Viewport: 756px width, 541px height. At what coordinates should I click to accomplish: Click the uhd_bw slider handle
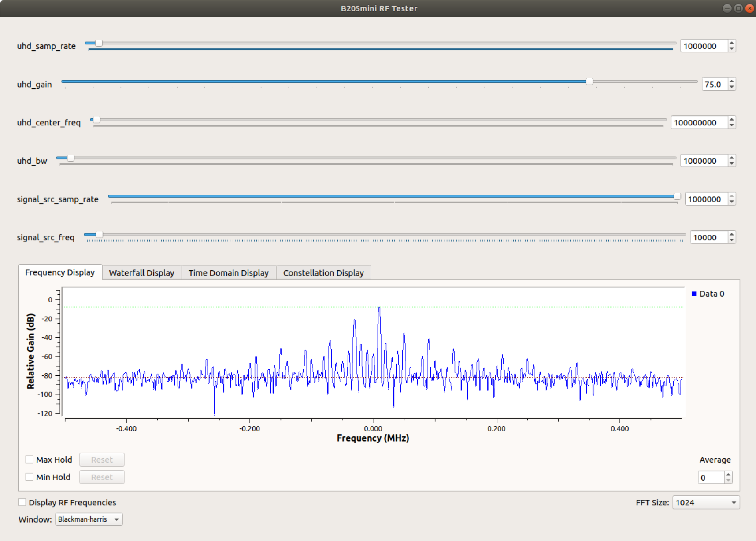tap(70, 158)
